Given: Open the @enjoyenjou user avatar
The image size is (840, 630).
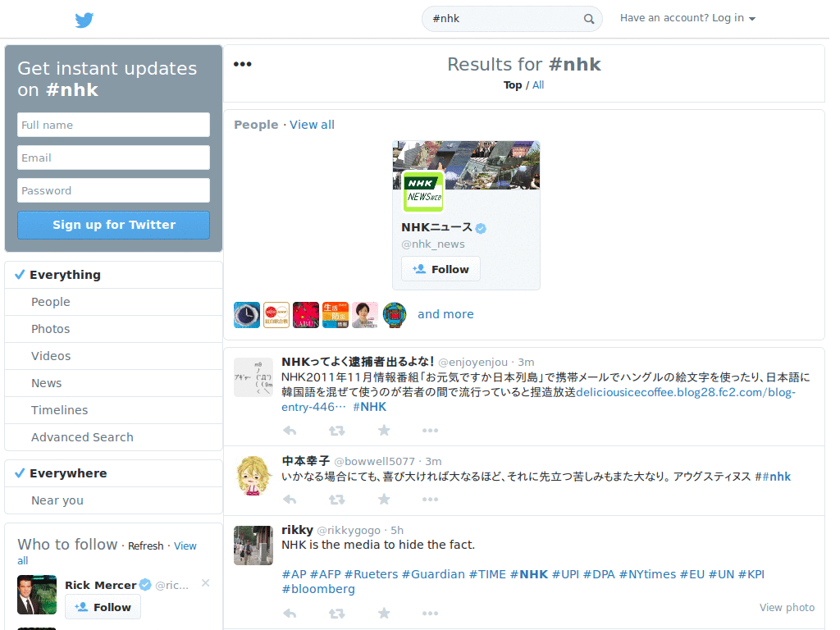Looking at the screenshot, I should [x=253, y=377].
